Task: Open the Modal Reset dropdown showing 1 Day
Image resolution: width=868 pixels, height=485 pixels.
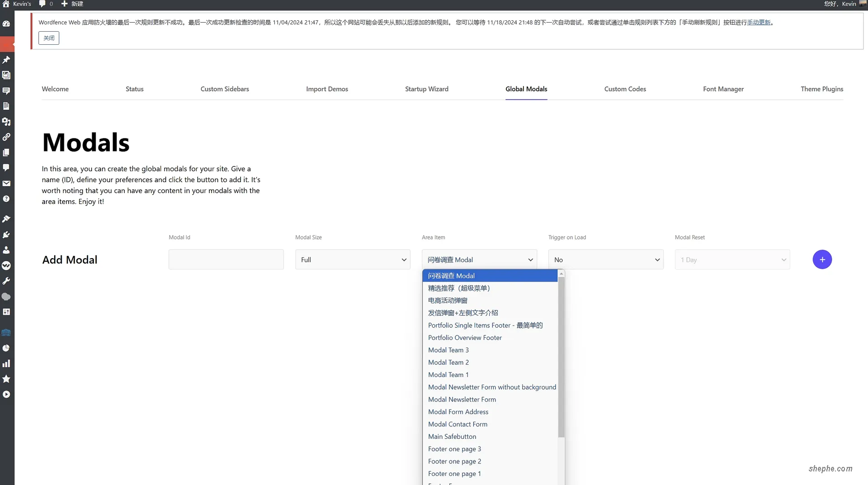Action: (732, 259)
